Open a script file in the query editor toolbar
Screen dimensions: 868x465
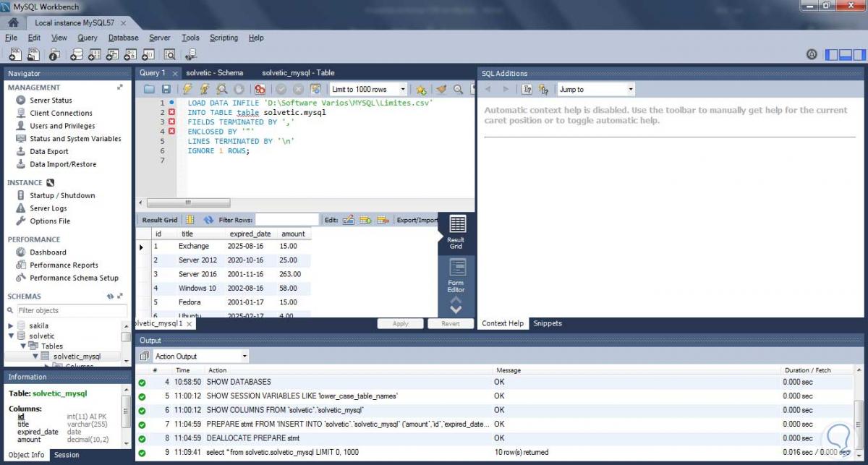[x=149, y=89]
